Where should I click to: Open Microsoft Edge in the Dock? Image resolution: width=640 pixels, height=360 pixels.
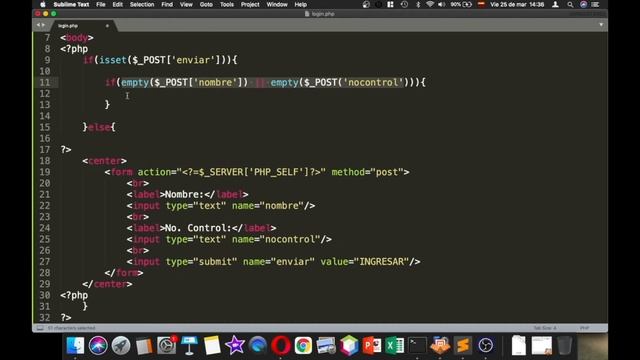pyautogui.click(x=258, y=345)
